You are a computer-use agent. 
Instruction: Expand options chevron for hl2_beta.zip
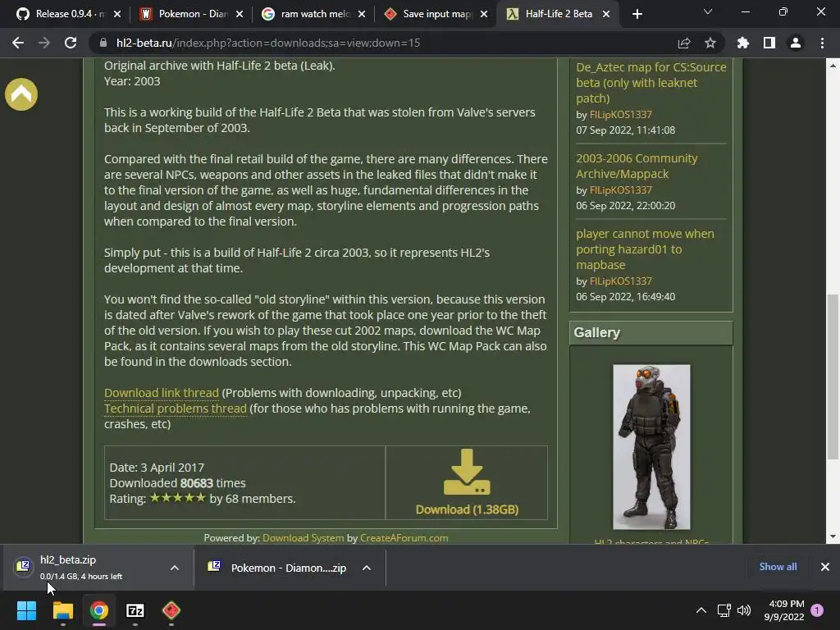point(175,568)
